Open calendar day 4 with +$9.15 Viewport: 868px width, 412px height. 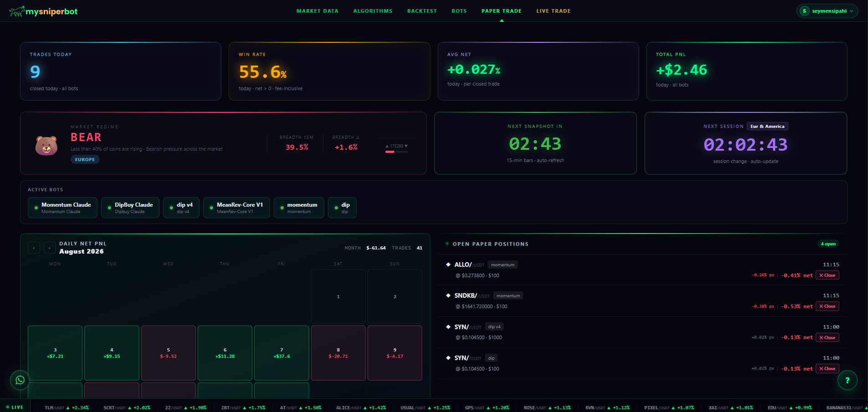[112, 353]
